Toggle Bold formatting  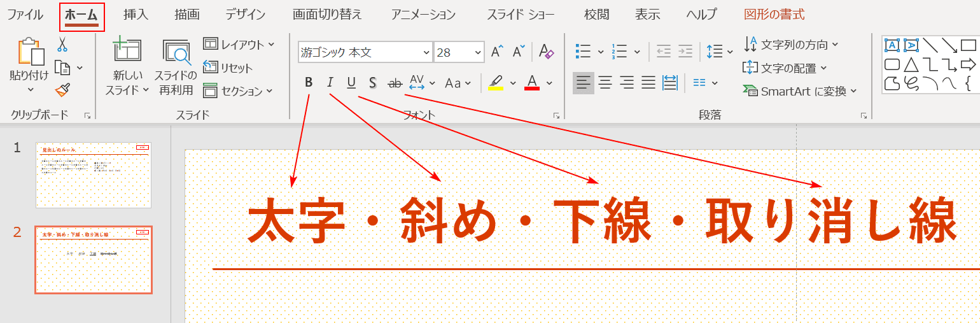[309, 82]
